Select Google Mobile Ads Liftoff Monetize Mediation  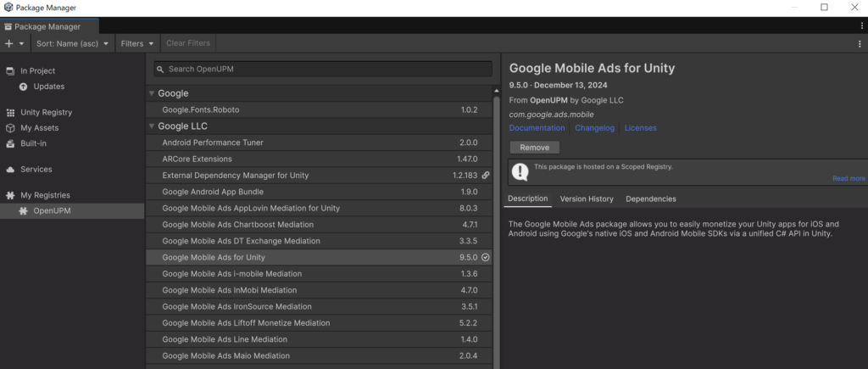click(319, 323)
